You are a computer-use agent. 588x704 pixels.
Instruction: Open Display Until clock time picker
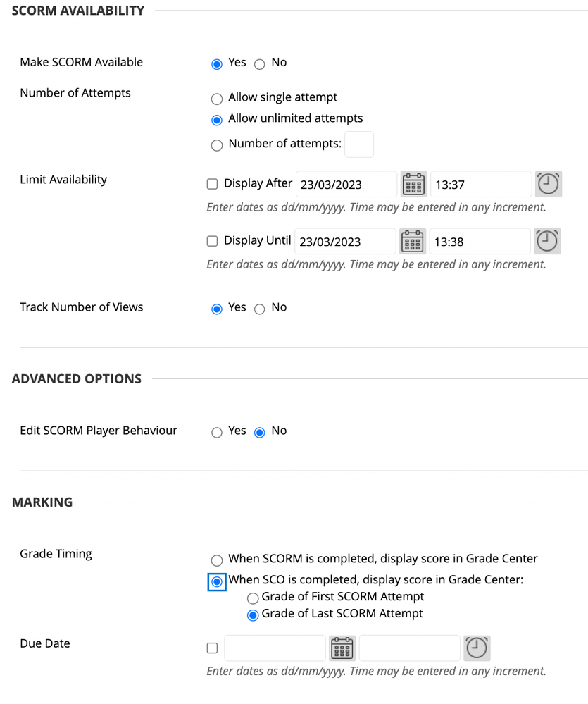(547, 241)
